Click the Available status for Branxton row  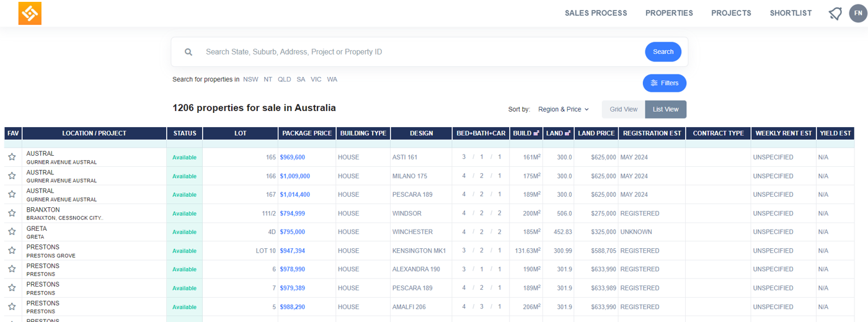(185, 213)
